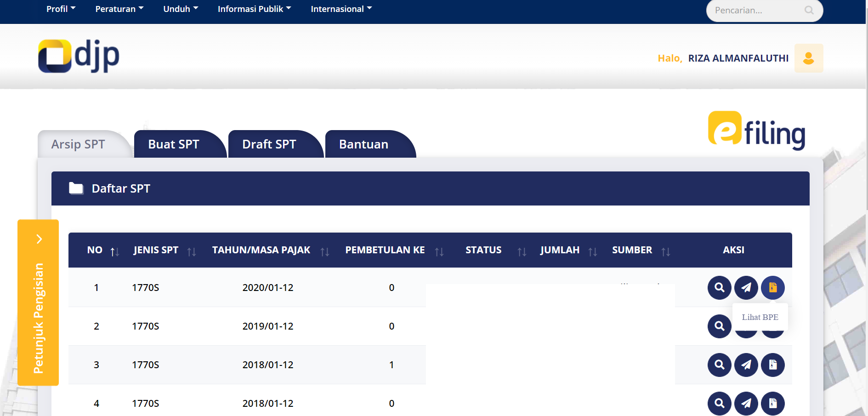Click the user avatar icon beside the name
The image size is (868, 416).
808,58
